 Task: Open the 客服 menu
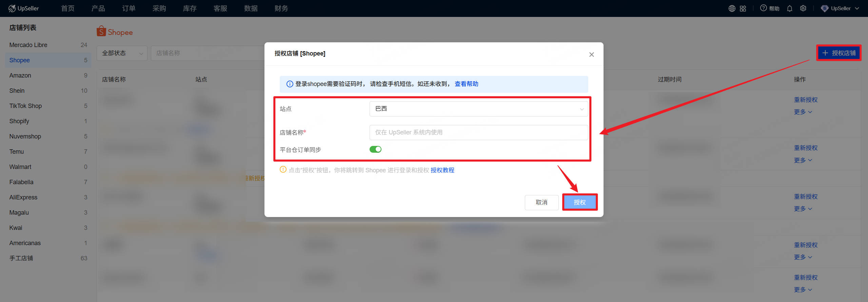point(220,8)
